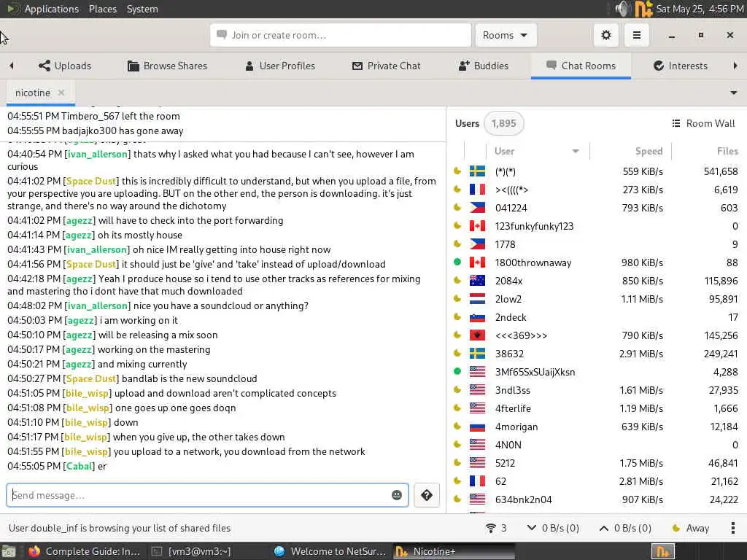Open the vm3@vm3 terminal taskbar window
Screen dimensions: 747x560
click(x=192, y=551)
